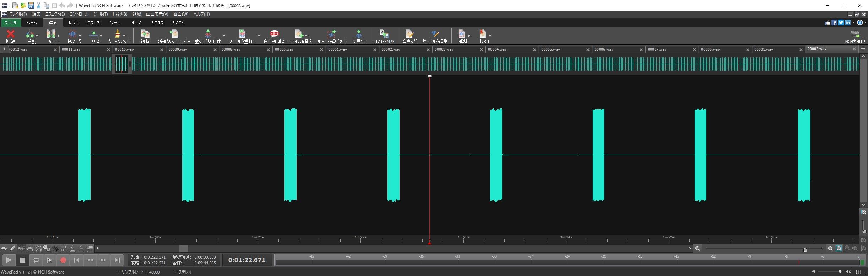Click the 逆再生 reverse playback icon
Screen dimensions: 868x276
(x=358, y=36)
